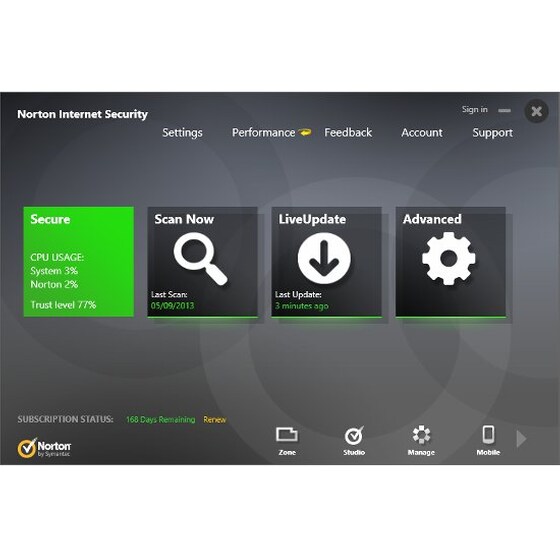Click the '168 Days Remaining' status
The width and height of the screenshot is (560, 560).
(x=161, y=420)
